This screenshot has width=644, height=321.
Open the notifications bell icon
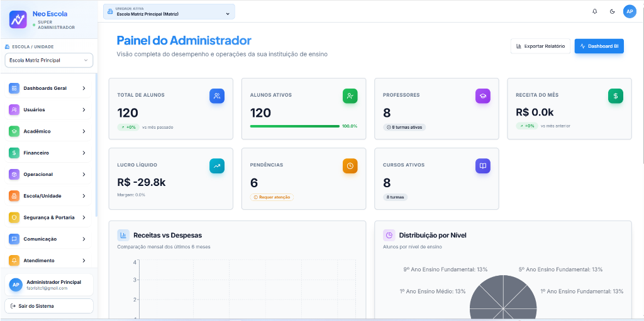[595, 11]
